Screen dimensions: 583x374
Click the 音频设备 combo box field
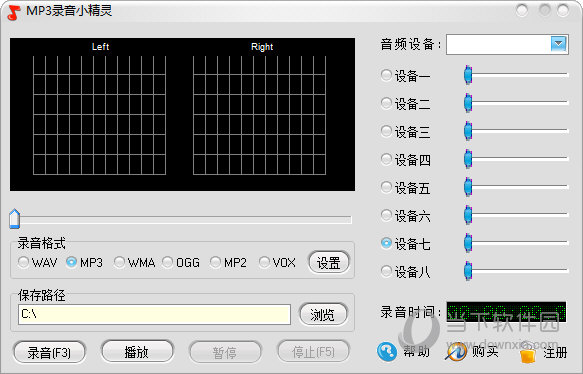click(x=507, y=44)
